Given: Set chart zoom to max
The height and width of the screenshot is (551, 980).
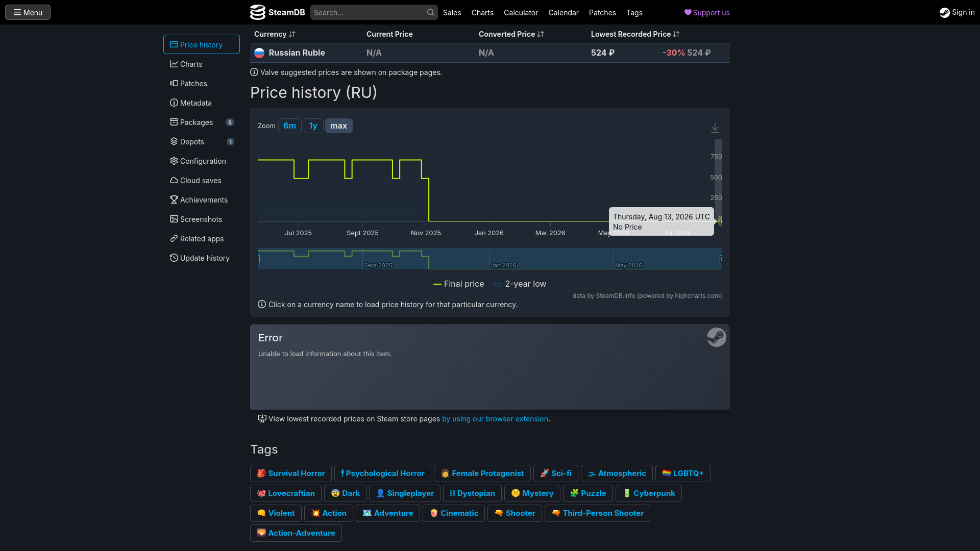Looking at the screenshot, I should pos(338,126).
